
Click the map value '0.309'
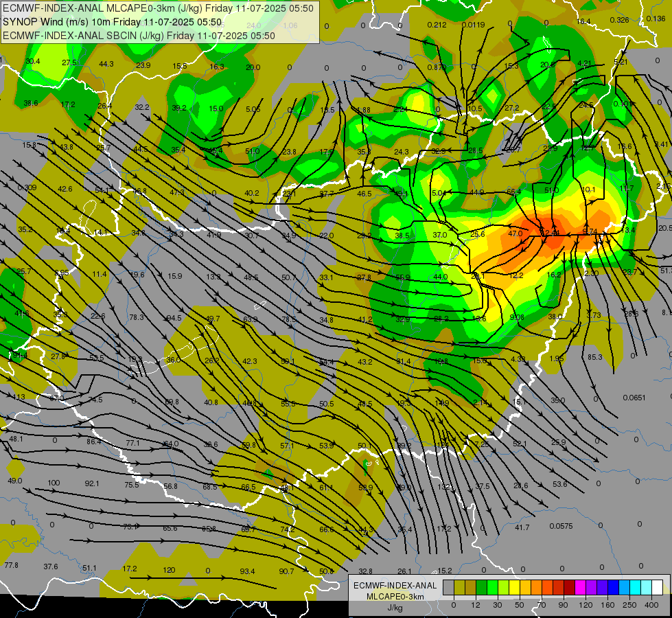point(27,188)
